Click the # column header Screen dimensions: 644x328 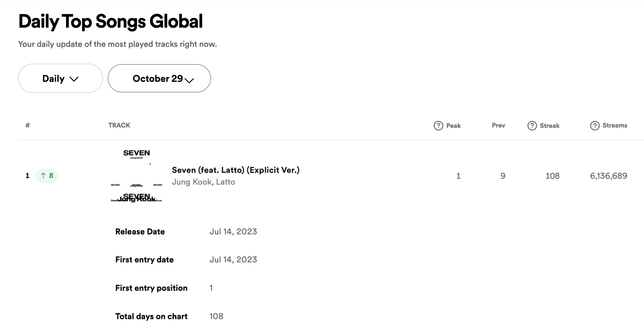(x=27, y=125)
